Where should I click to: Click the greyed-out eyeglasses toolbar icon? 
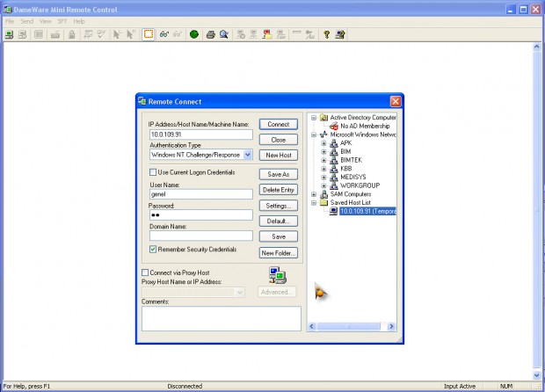coord(178,34)
